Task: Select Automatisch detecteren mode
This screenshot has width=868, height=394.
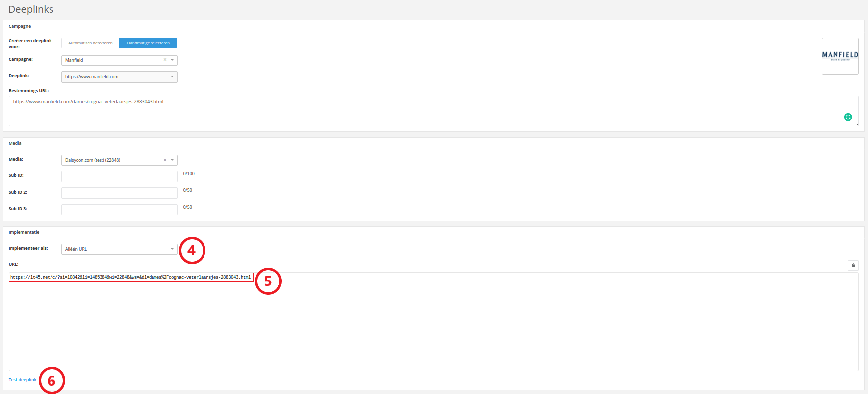Action: tap(91, 43)
